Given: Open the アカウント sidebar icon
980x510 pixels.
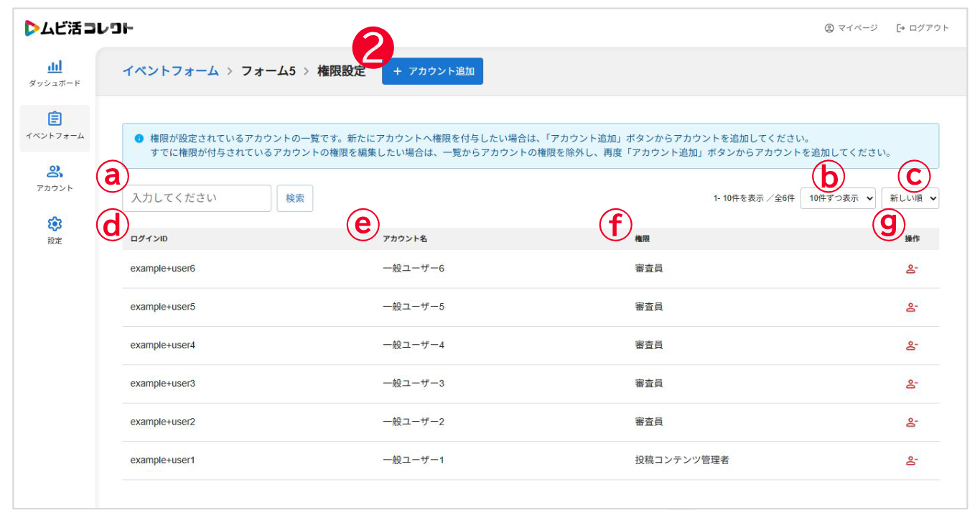Looking at the screenshot, I should click(55, 172).
